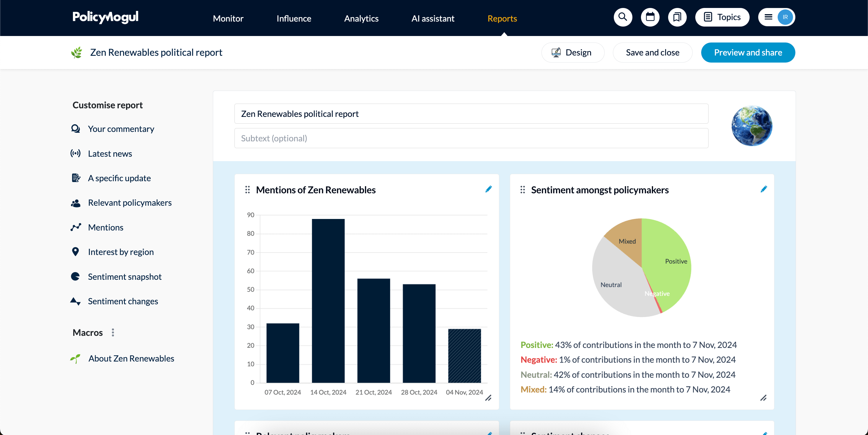
Task: Switch to the Monitor tab
Action: 228,19
